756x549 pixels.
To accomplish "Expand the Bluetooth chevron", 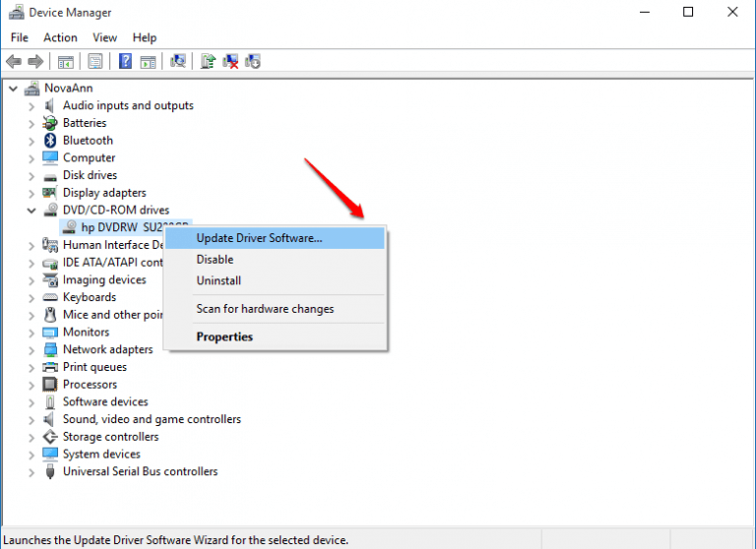I will (x=31, y=141).
